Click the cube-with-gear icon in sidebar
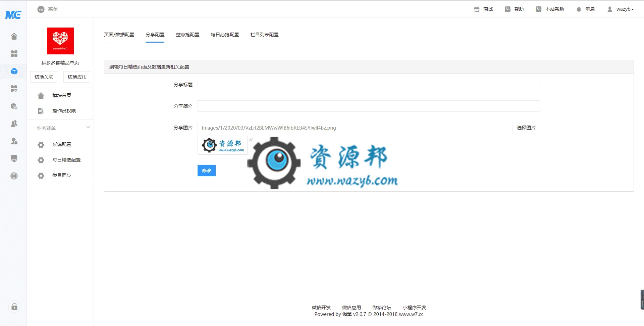This screenshot has width=644, height=326. [x=14, y=106]
